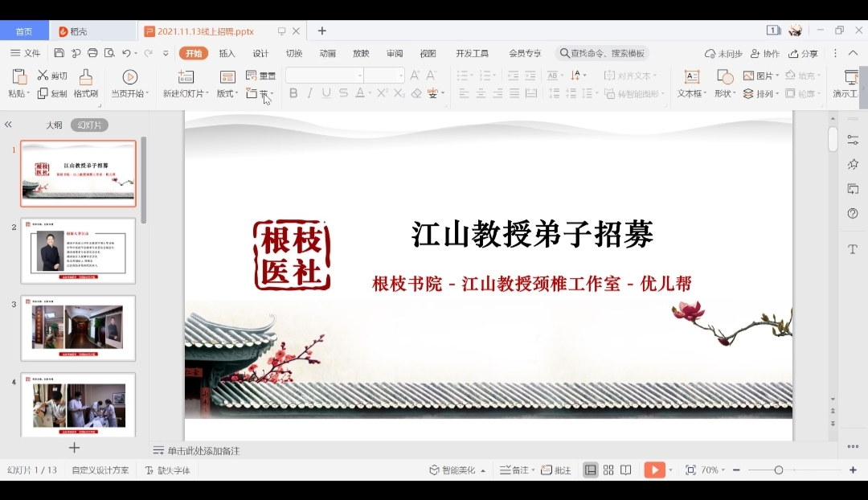Expand the Layout (版式) dropdown

pyautogui.click(x=236, y=93)
